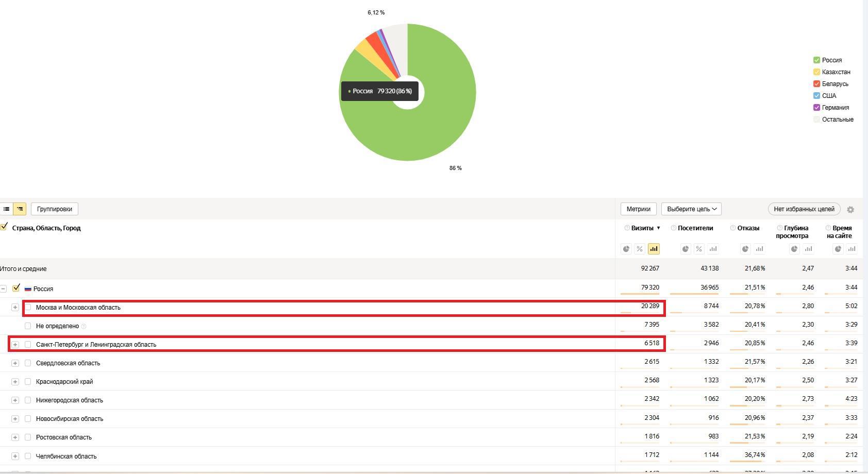
Task: Check the Москва и Московская область checkbox
Action: pos(28,308)
